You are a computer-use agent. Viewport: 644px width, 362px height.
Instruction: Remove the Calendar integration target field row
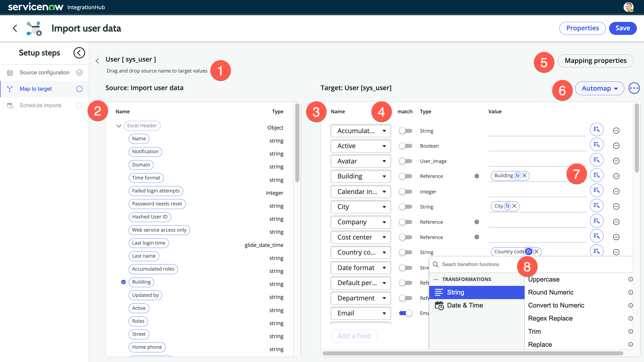coord(616,191)
